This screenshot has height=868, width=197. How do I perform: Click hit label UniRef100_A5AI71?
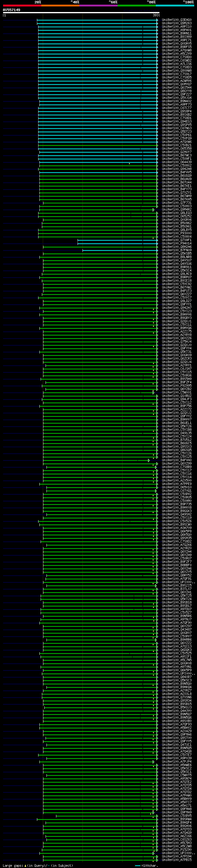pyautogui.click(x=177, y=806)
